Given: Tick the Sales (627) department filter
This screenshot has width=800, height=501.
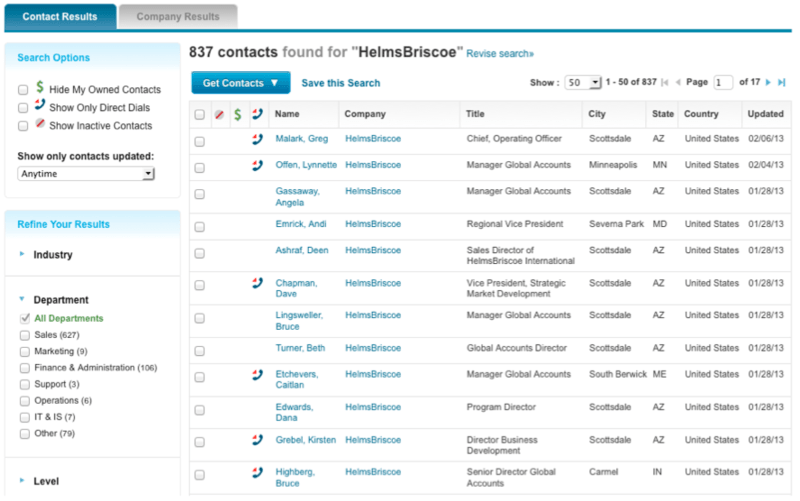Looking at the screenshot, I should pos(25,335).
